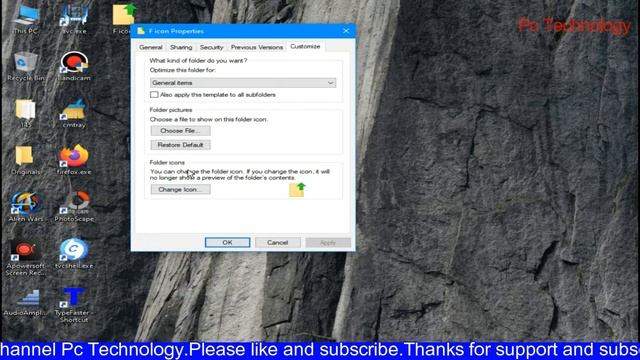
Task: Select the cmtray desktop shortcut
Action: tap(74, 113)
